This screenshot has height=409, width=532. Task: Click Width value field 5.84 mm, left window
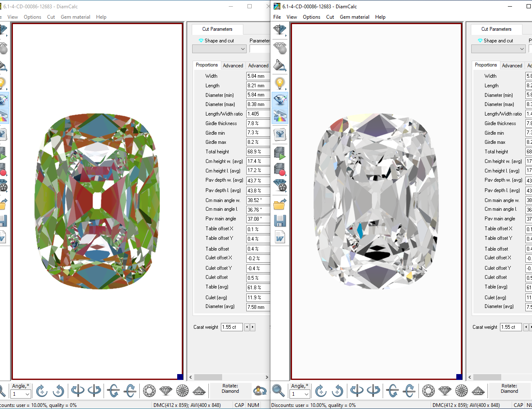[x=258, y=76]
